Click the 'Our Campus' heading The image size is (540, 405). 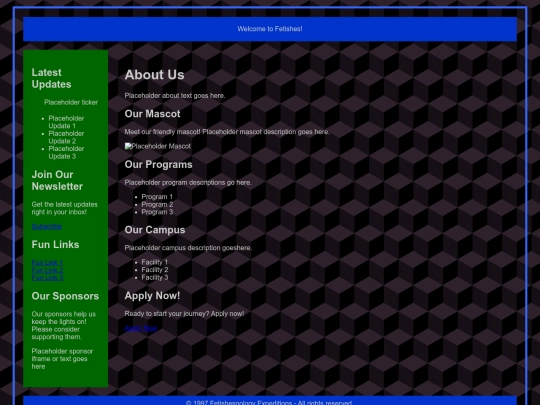pos(155,230)
